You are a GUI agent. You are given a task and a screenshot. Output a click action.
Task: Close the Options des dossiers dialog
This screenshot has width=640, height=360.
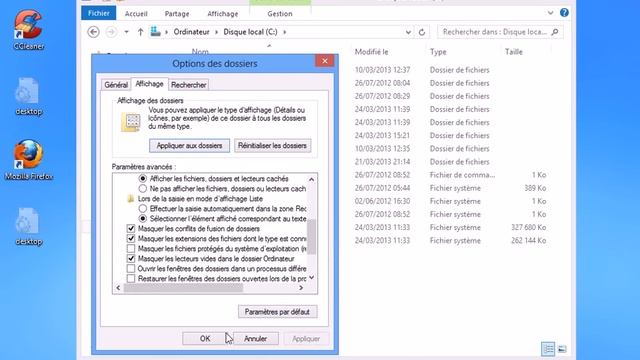pyautogui.click(x=325, y=61)
